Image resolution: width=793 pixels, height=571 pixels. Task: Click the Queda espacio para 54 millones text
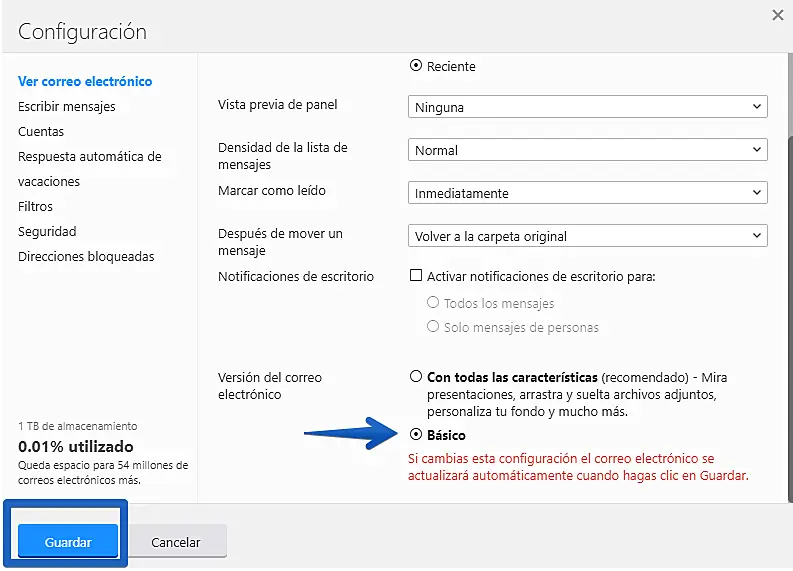tap(103, 472)
